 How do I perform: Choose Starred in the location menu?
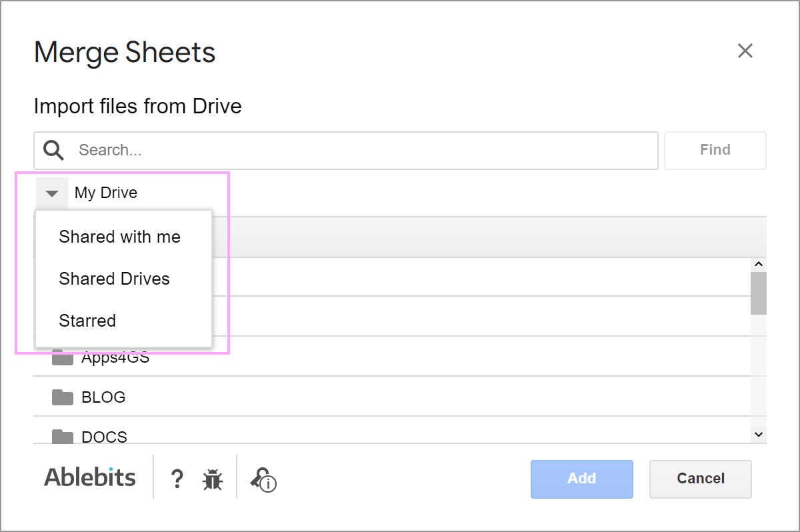point(87,321)
